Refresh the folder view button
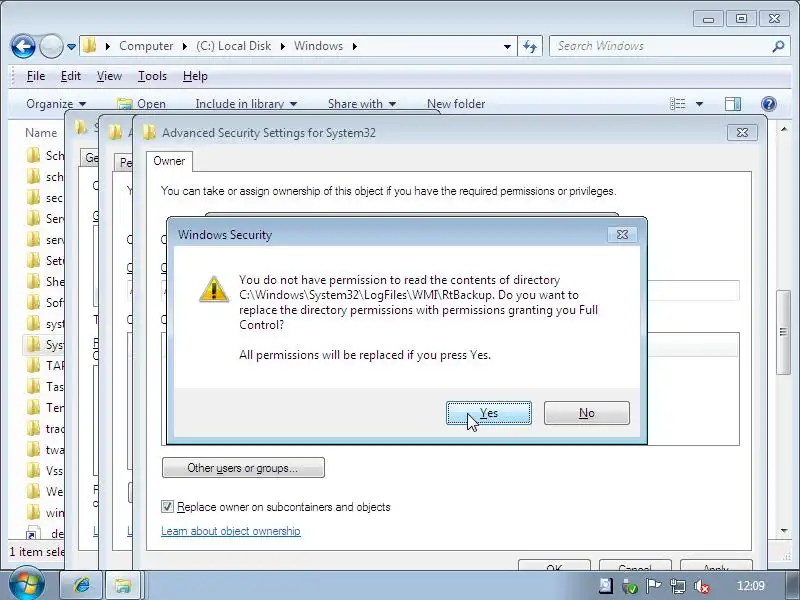This screenshot has height=600, width=800. click(530, 46)
